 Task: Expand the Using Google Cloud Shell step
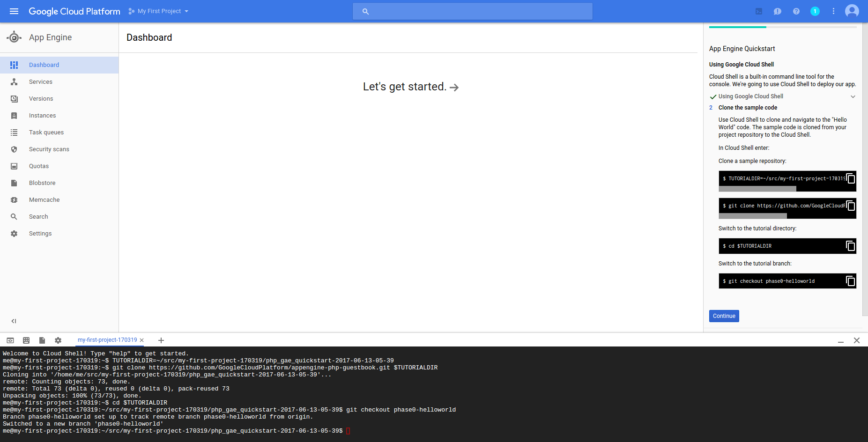pyautogui.click(x=853, y=96)
